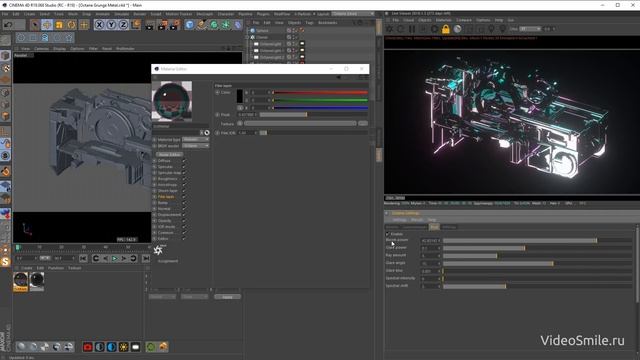The image size is (640, 360).
Task: Select the Model mode cube in left palette
Action: point(5,55)
